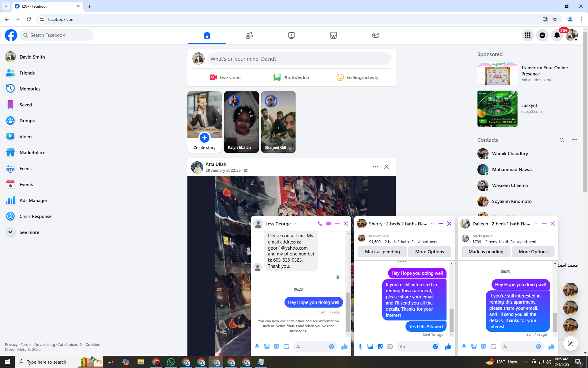Open GIF picker in Less George chat
This screenshot has height=368, width=588.
[x=286, y=347]
